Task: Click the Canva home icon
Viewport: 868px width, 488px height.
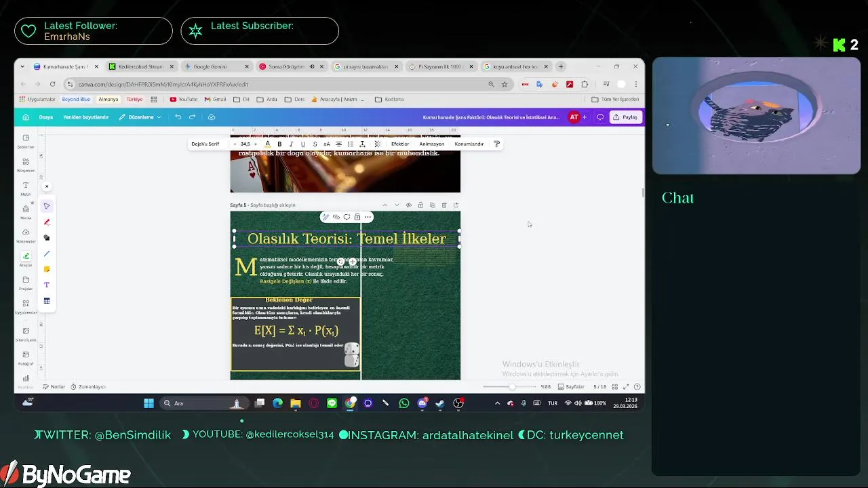Action: (26, 117)
